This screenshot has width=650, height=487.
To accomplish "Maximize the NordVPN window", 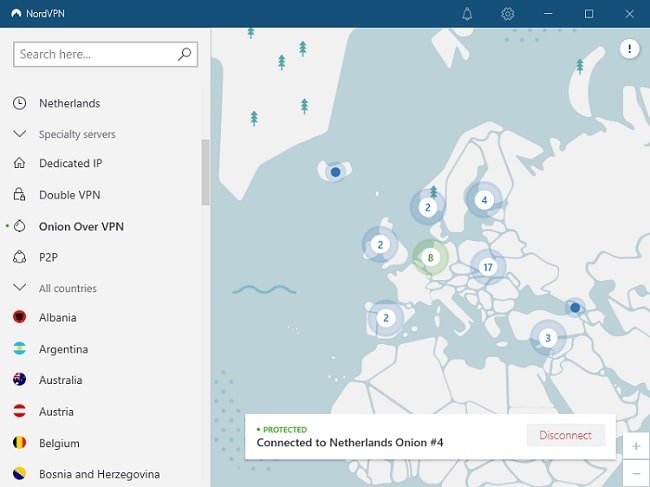I will click(x=589, y=14).
